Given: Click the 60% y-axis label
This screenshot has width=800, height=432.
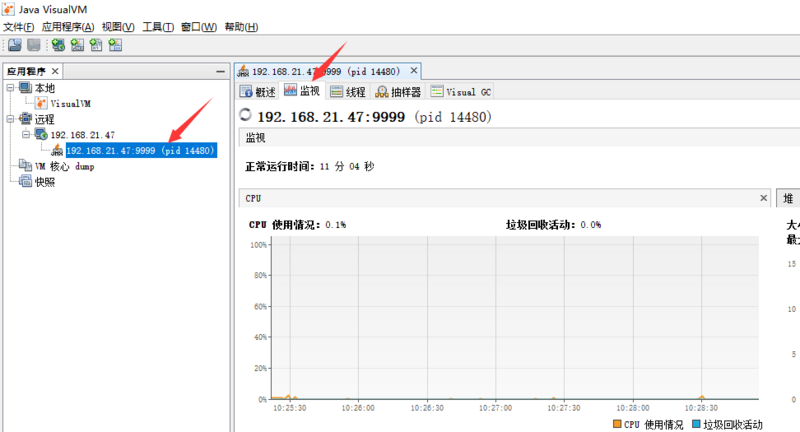Looking at the screenshot, I should 260,307.
